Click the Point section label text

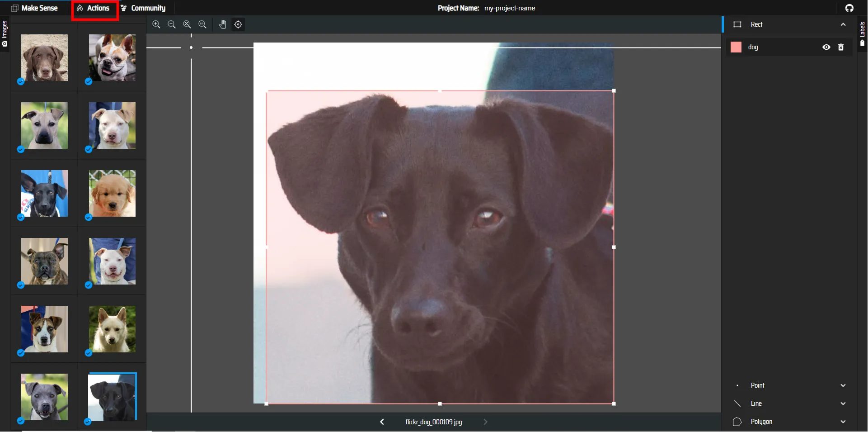click(758, 385)
